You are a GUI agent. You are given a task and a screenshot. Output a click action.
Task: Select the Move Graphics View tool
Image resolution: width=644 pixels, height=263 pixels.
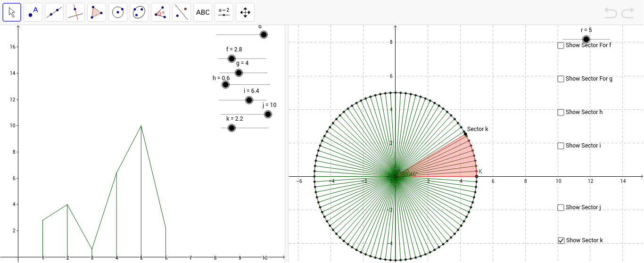(x=245, y=12)
